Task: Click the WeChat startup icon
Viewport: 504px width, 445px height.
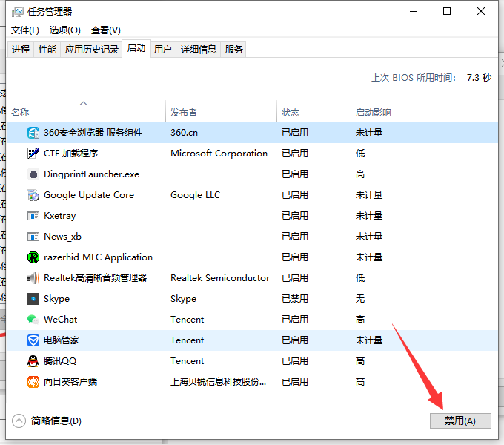Action: (x=33, y=320)
